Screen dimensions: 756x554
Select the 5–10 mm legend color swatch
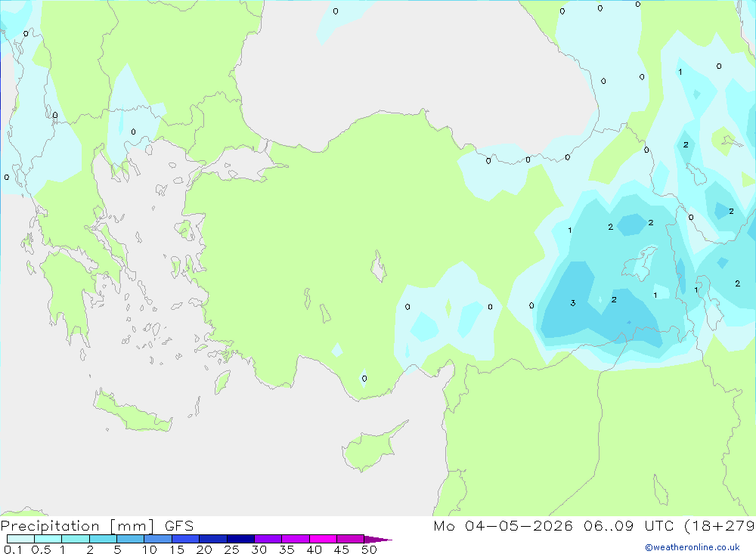(x=131, y=539)
